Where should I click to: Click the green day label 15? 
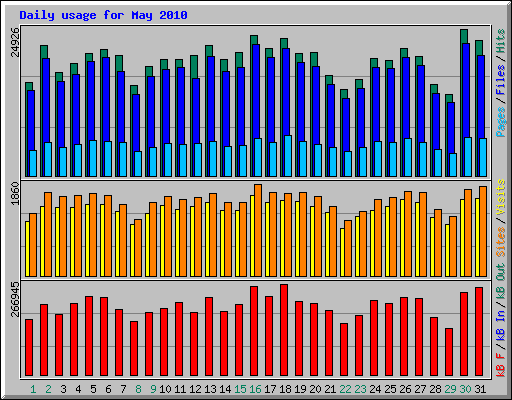pos(240,389)
